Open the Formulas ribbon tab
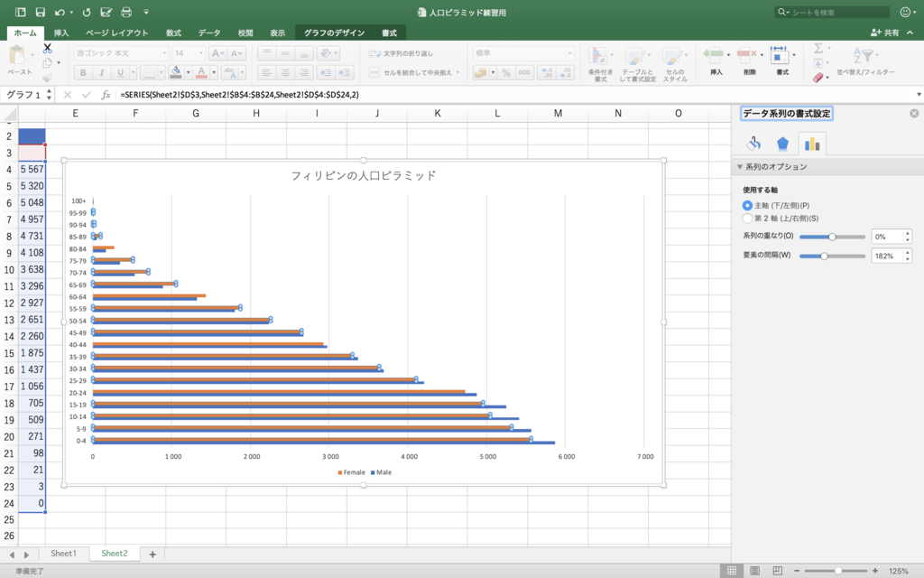 coord(173,33)
